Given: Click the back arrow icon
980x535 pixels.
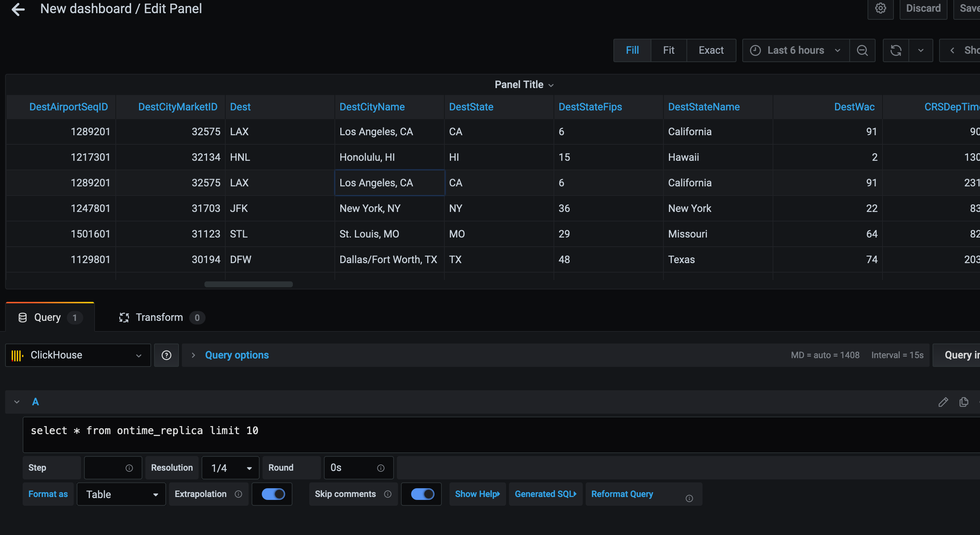Looking at the screenshot, I should click(18, 9).
